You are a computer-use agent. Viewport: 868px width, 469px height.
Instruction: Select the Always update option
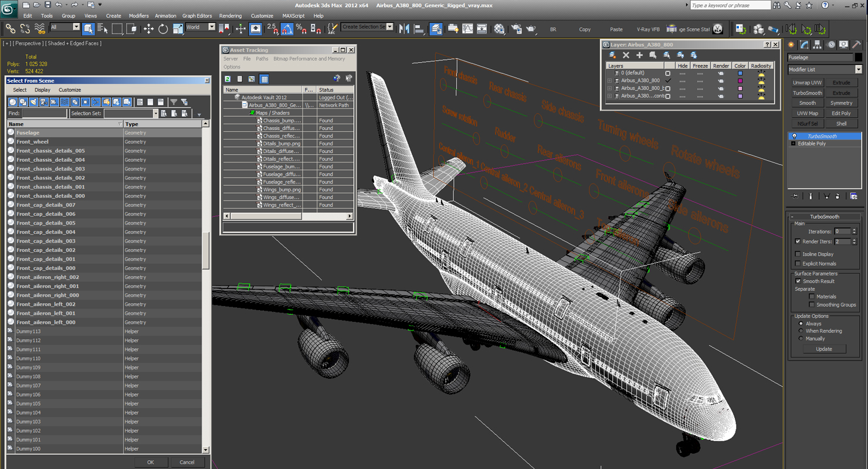click(x=801, y=324)
